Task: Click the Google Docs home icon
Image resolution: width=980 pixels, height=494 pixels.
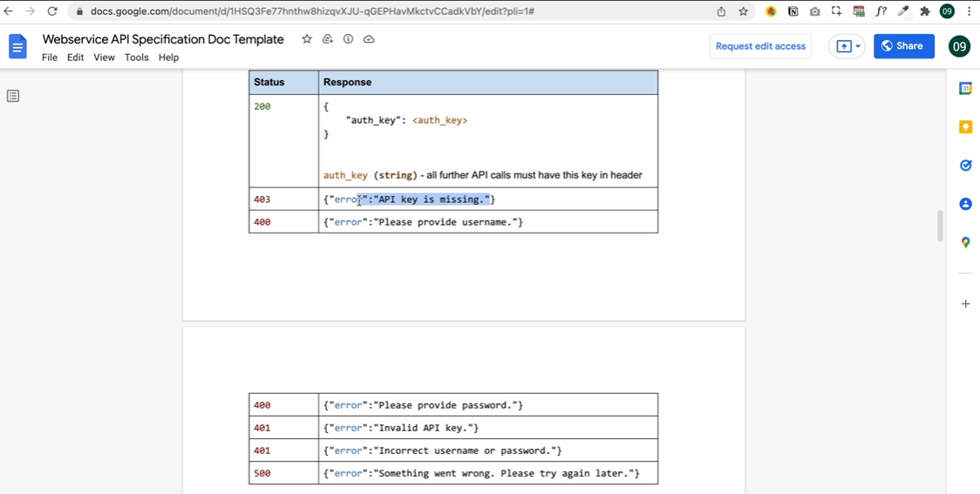Action: tap(18, 47)
